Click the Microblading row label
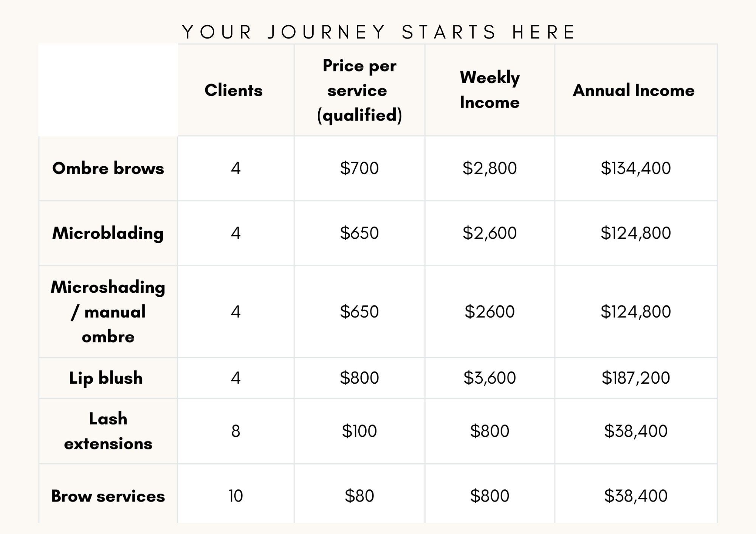The height and width of the screenshot is (534, 756). (x=108, y=233)
